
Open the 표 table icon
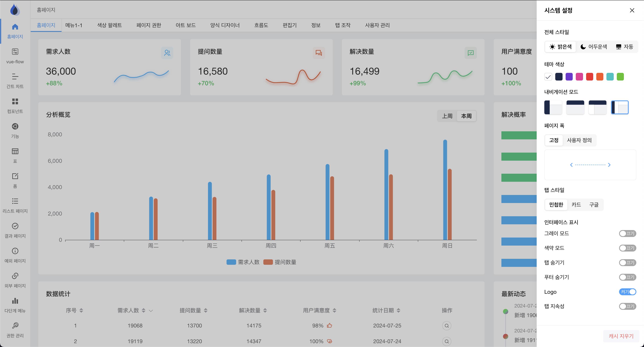coord(15,151)
